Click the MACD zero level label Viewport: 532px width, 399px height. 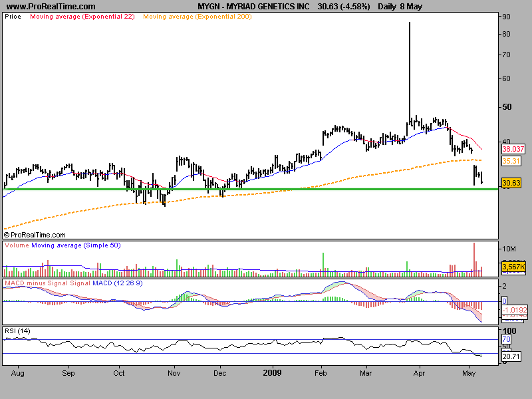tap(505, 301)
